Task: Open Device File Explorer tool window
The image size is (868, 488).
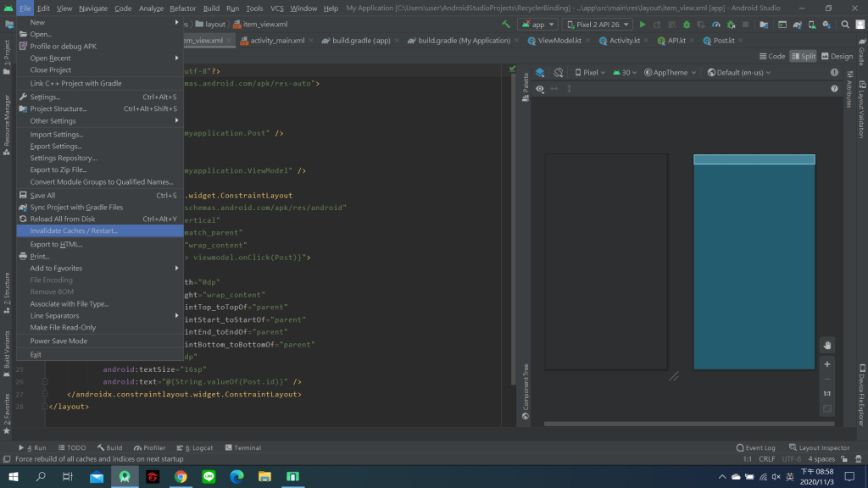Action: [862, 395]
